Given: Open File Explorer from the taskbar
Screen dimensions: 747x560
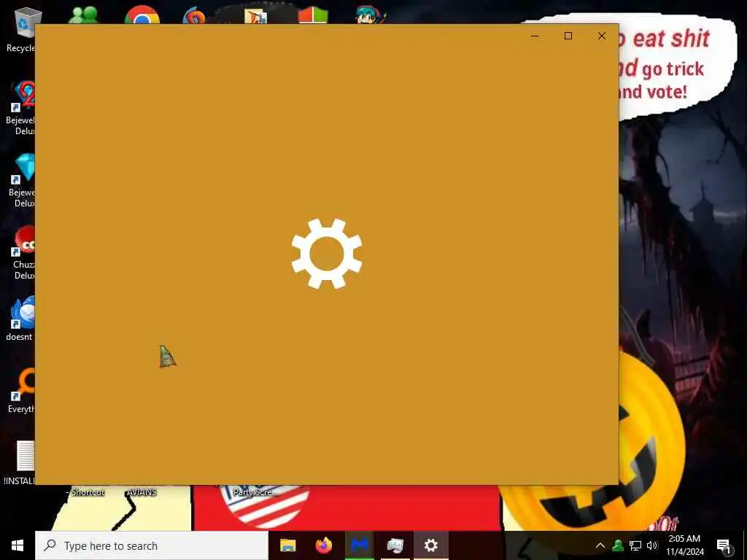Looking at the screenshot, I should [287, 545].
